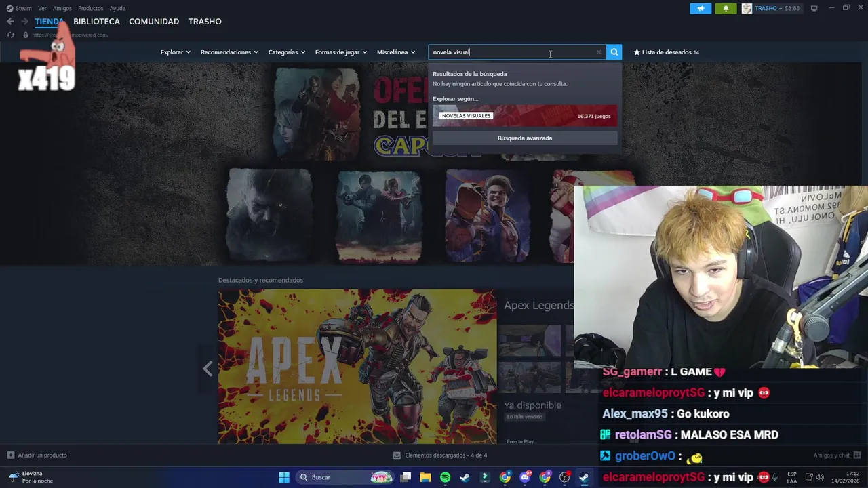The image size is (868, 488).
Task: Clear the search box with the X icon
Action: (x=599, y=52)
